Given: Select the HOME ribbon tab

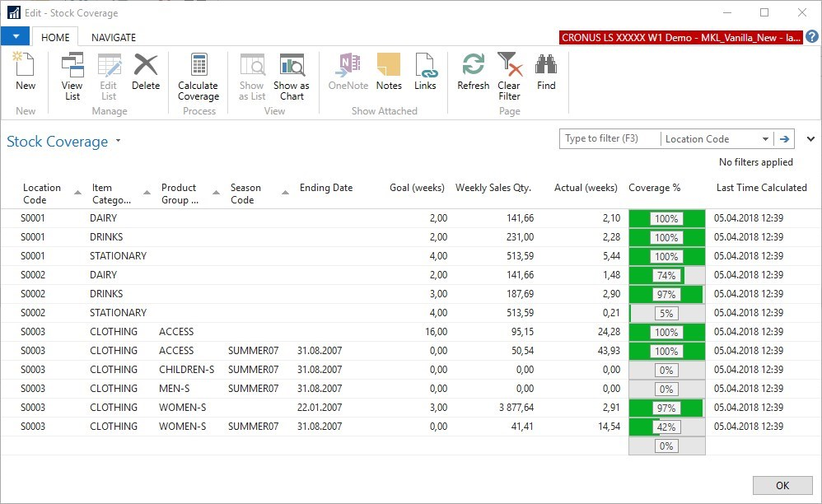Looking at the screenshot, I should (56, 37).
